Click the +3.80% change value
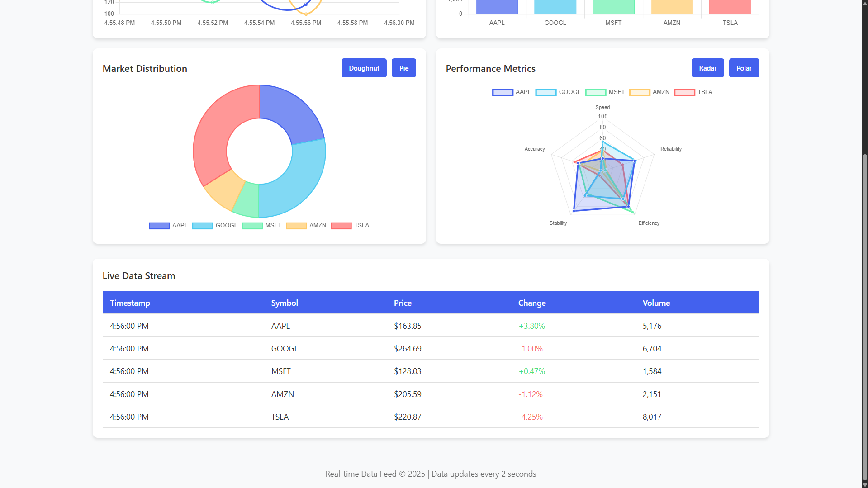 pyautogui.click(x=532, y=326)
